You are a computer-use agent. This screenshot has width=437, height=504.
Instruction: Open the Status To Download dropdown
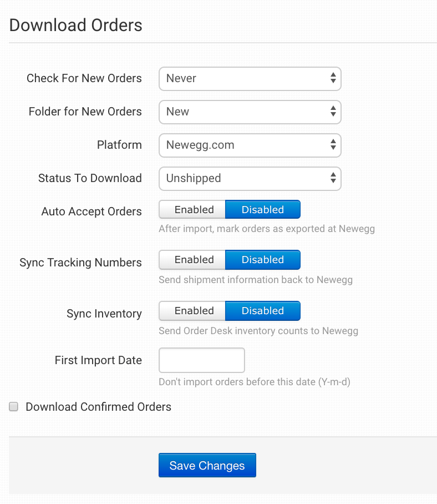pos(250,179)
